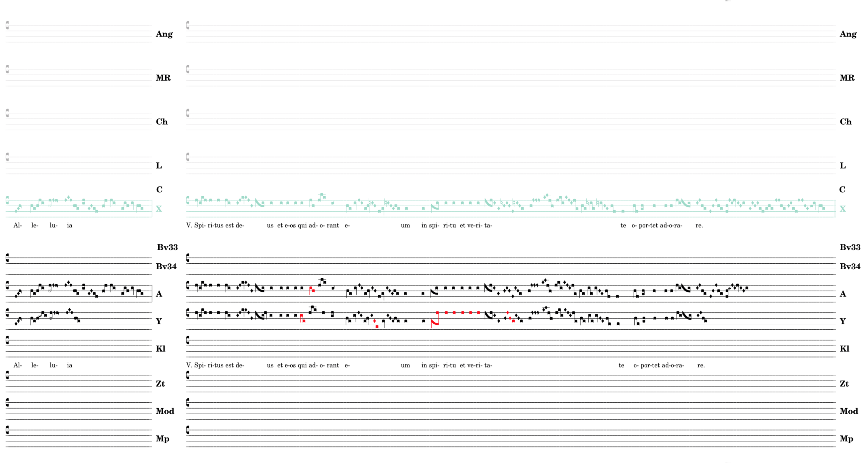Screen dimensions: 868x463
Task: Click the C clef on the left Y staff
Action: 7,313
